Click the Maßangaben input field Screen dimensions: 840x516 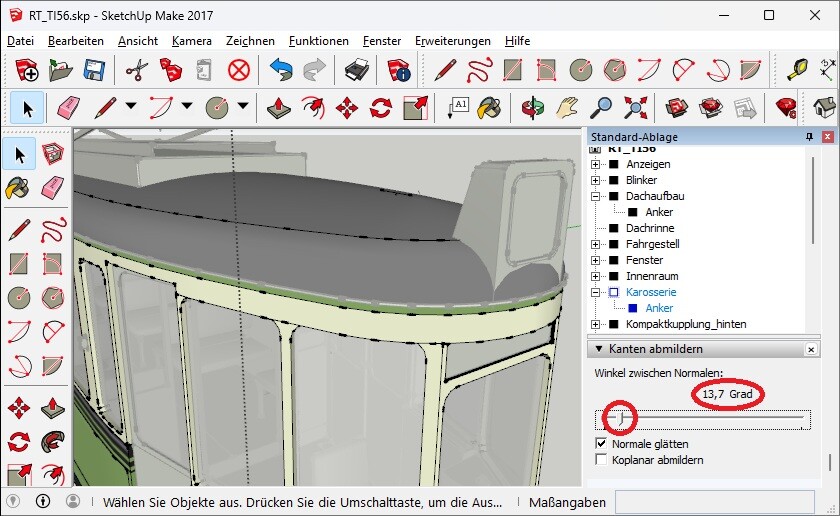pos(714,501)
